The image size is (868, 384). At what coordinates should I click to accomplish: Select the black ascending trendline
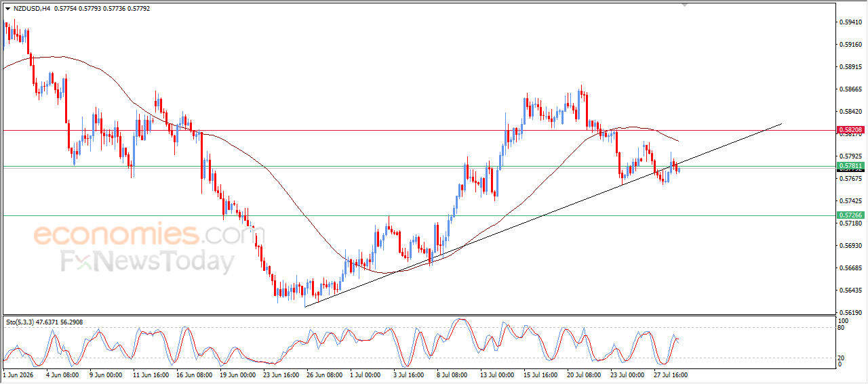[x=542, y=215]
